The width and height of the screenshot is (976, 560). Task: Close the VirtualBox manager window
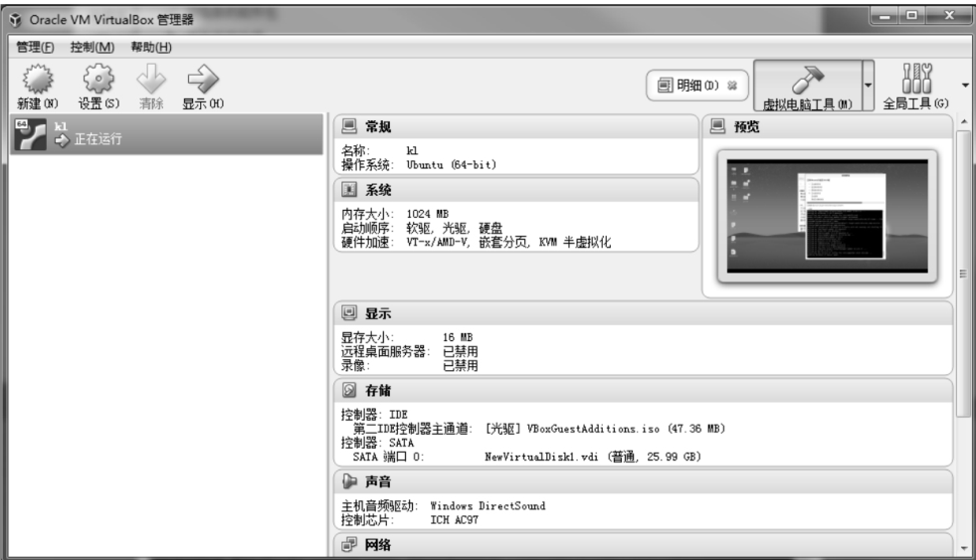948,16
